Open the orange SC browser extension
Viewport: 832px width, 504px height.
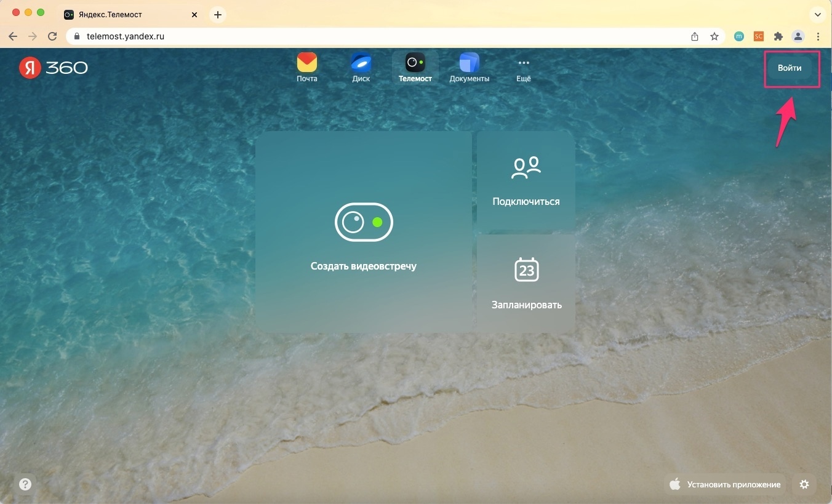(x=759, y=36)
